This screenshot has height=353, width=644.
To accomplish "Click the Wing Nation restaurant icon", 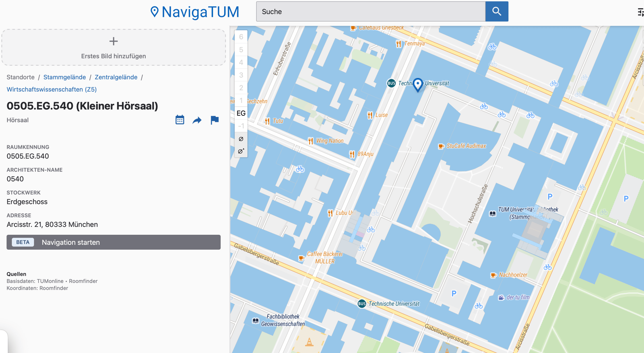I will tap(311, 141).
